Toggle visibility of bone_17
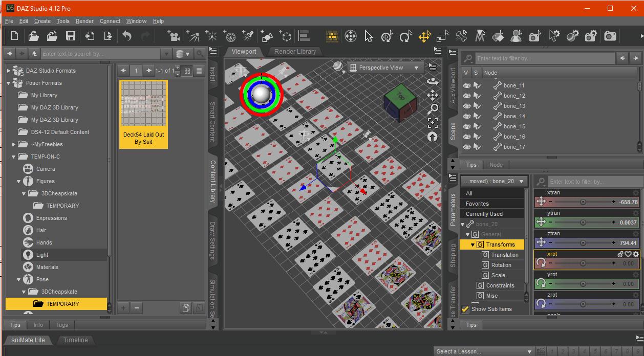 click(x=466, y=147)
